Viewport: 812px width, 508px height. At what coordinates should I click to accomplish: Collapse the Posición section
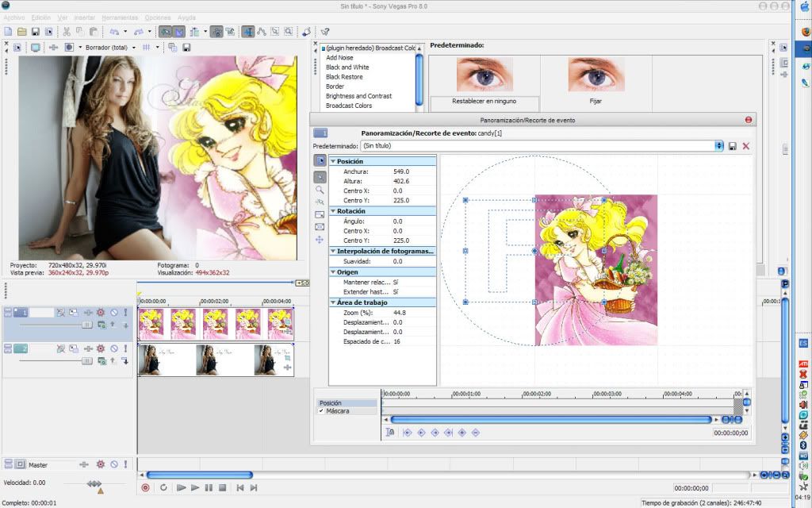(333, 161)
